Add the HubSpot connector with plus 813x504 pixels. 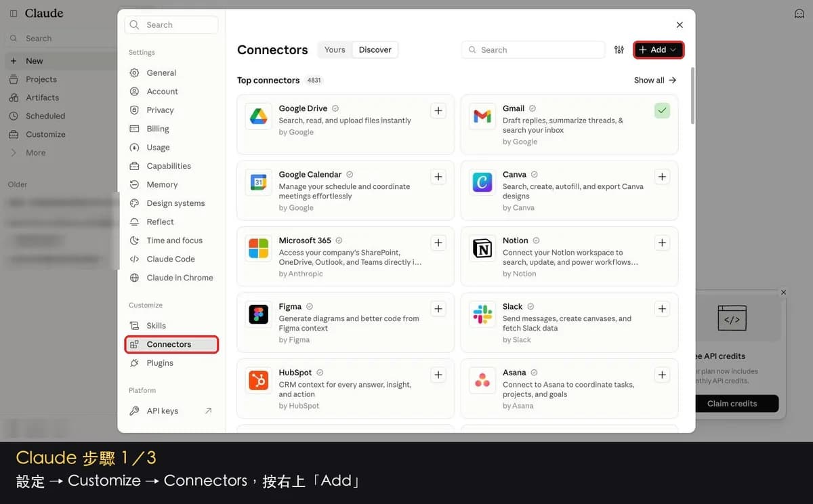438,375
